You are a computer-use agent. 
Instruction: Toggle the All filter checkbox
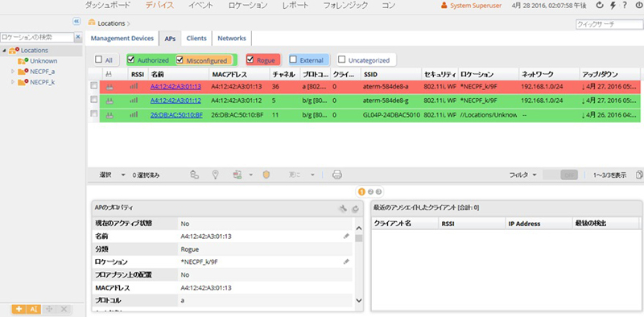(98, 60)
